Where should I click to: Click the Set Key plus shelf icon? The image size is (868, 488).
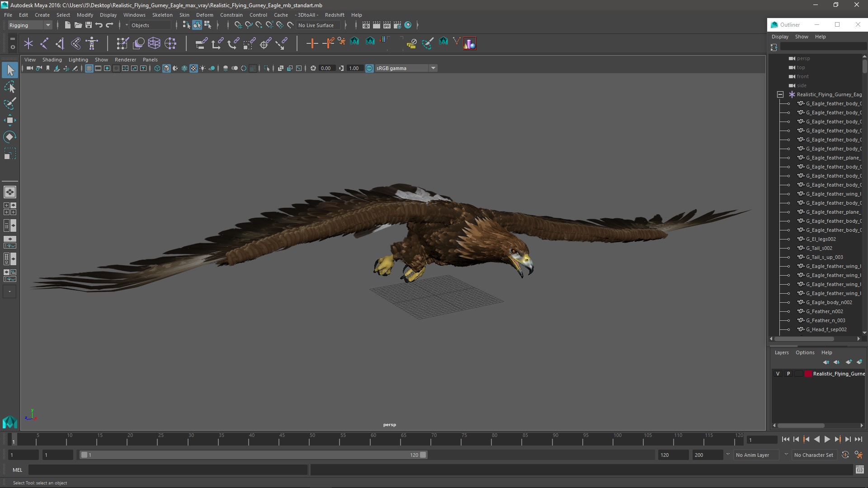pyautogui.click(x=312, y=43)
